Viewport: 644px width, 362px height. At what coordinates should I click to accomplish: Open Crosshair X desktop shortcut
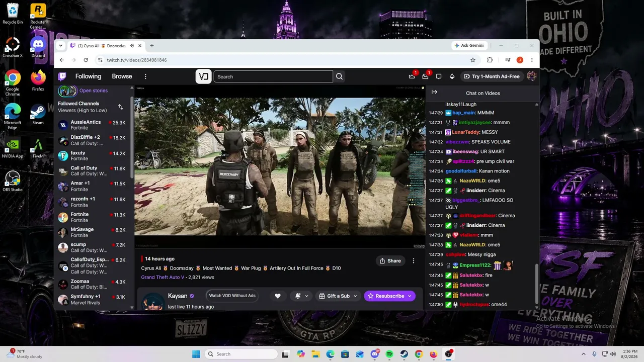13,47
